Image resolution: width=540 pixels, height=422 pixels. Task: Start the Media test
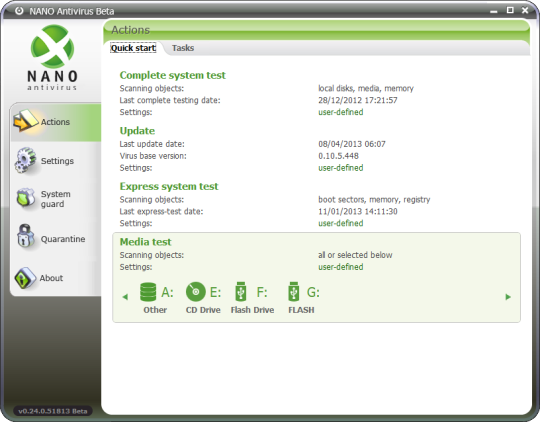[x=145, y=242]
